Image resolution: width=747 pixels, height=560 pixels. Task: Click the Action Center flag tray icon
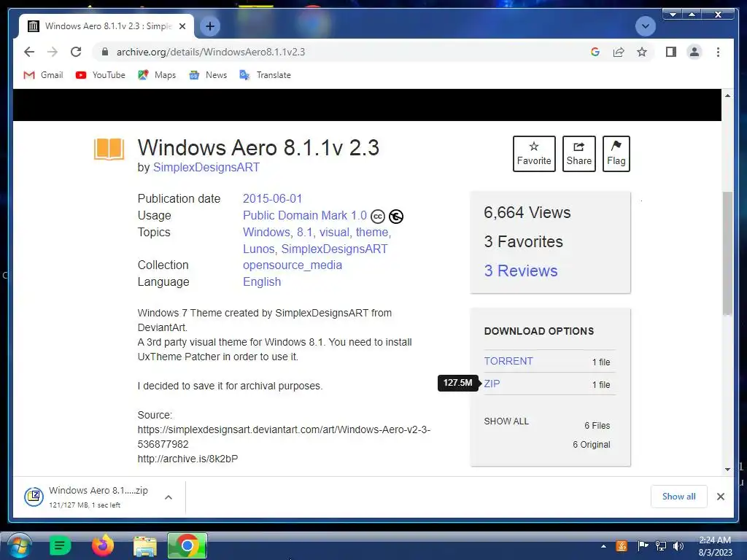[643, 546]
